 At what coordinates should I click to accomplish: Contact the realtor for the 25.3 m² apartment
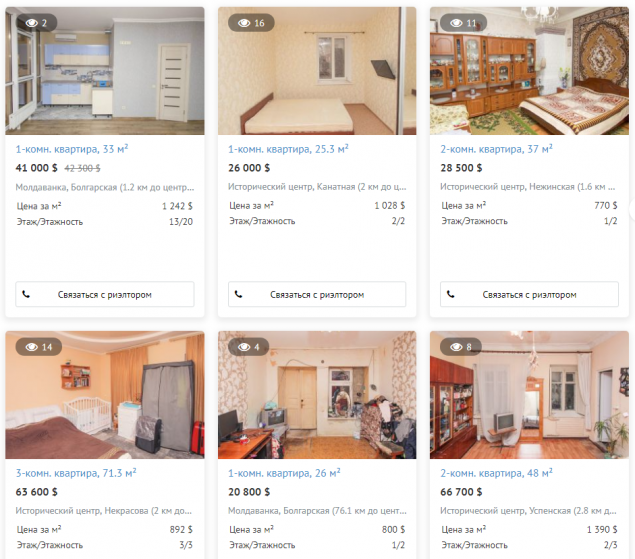point(317,294)
